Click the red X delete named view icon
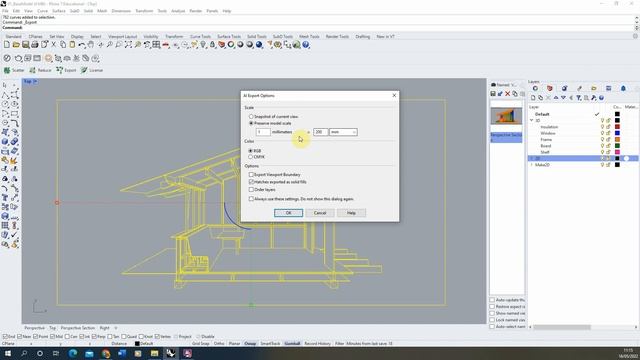Screen dimensions: 640x360 click(507, 94)
